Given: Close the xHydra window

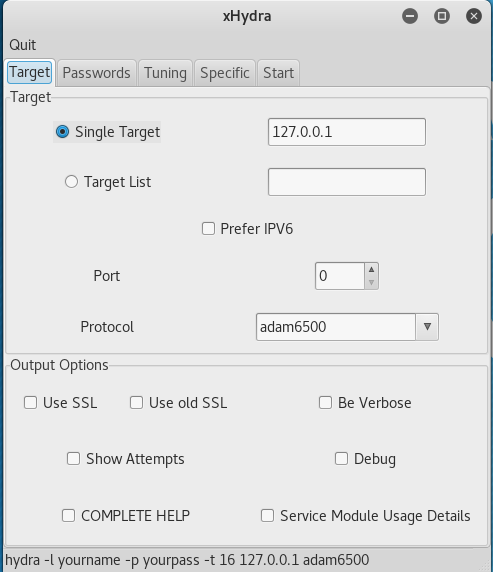Looking at the screenshot, I should [x=474, y=16].
